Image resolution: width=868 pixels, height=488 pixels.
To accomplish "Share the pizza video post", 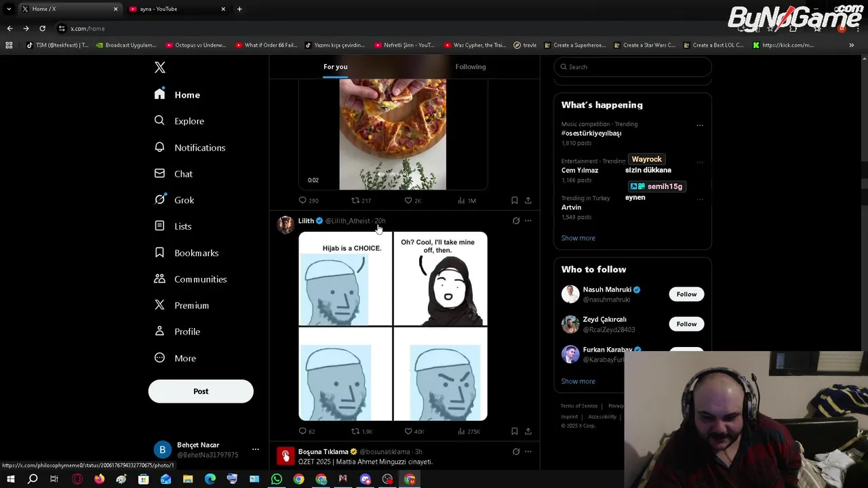I will click(x=528, y=201).
